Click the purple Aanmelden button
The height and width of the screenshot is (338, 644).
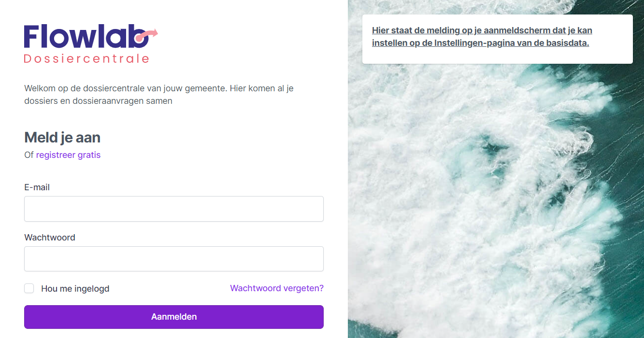point(174,317)
